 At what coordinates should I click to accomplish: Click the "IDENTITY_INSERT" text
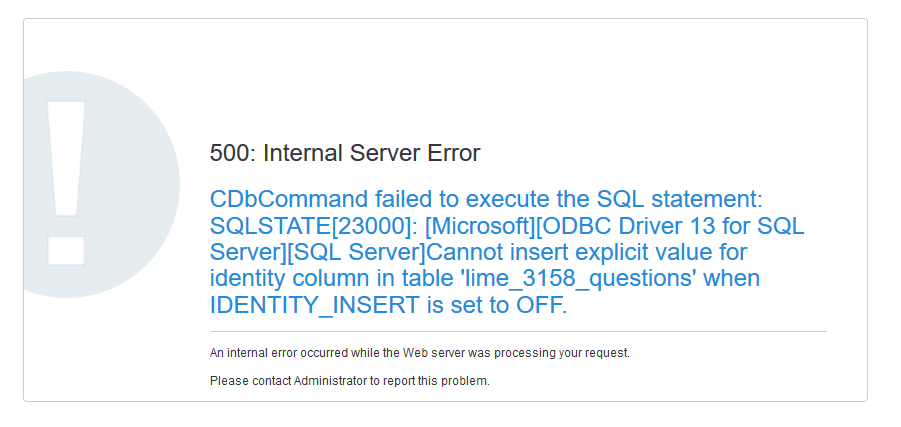point(314,305)
